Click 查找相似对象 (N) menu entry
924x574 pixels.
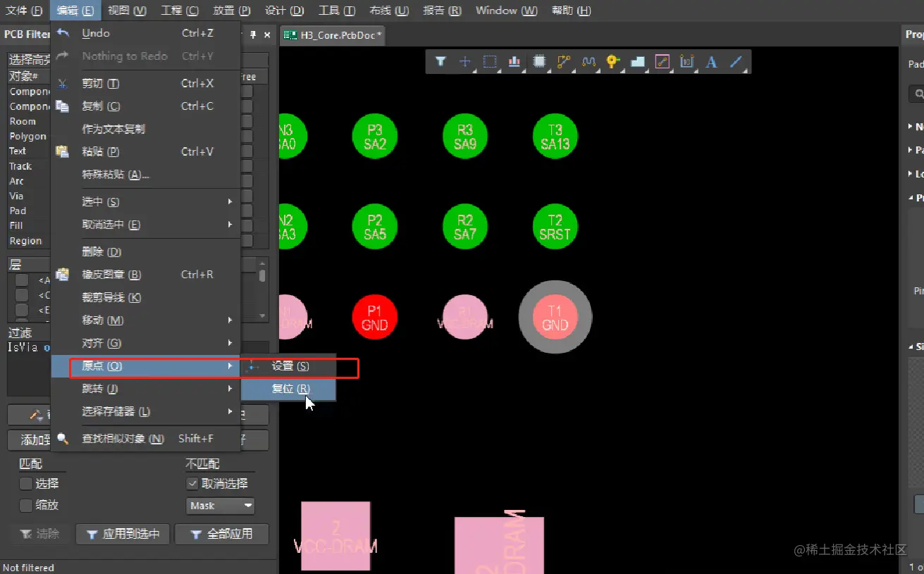click(145, 439)
